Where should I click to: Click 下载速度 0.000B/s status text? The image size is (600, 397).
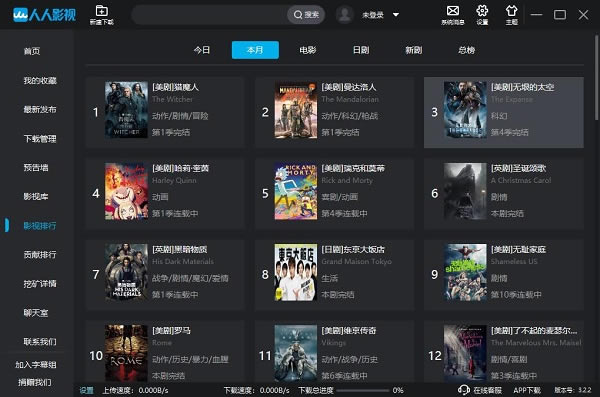tap(256, 390)
